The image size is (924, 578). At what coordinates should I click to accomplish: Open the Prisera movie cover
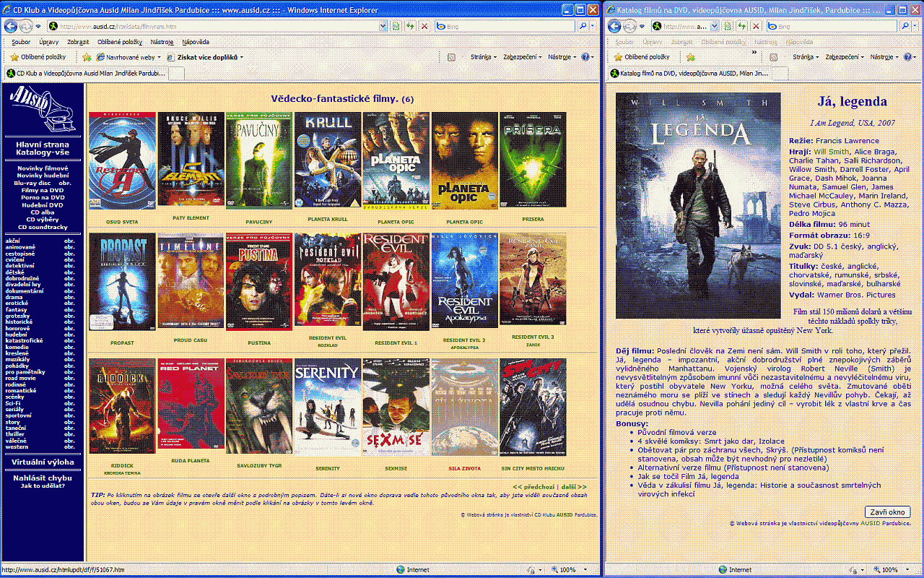pyautogui.click(x=533, y=160)
